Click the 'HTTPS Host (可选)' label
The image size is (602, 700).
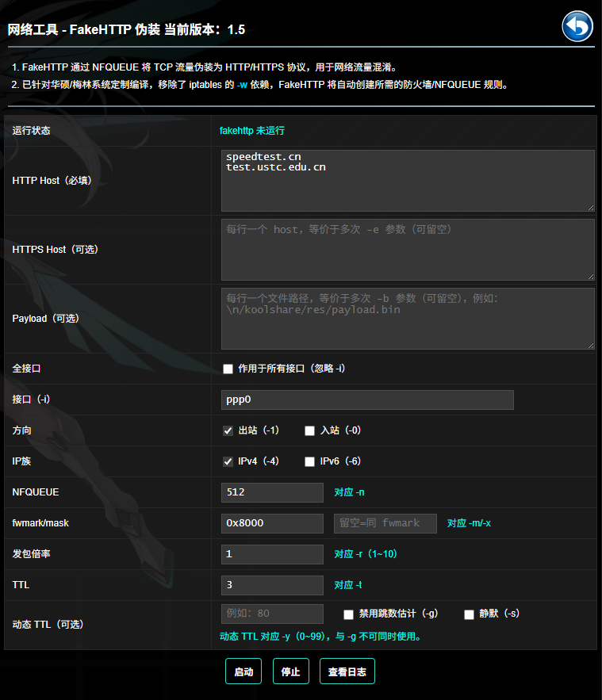(55, 249)
